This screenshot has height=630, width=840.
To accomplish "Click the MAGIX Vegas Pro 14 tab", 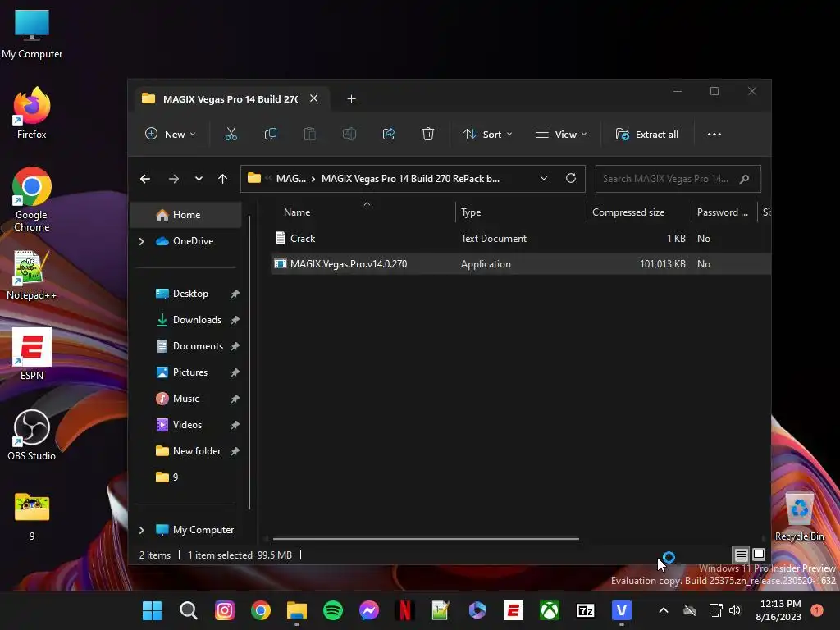I will pos(231,98).
